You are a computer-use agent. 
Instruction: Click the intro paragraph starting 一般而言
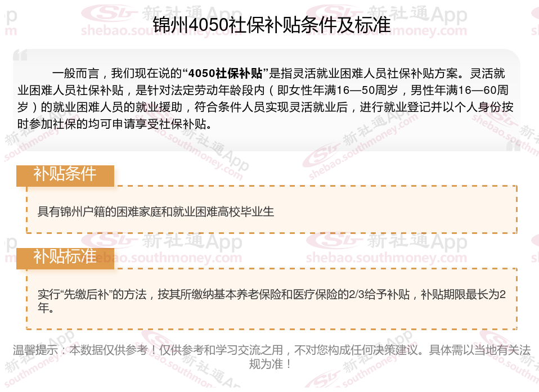coord(266,98)
